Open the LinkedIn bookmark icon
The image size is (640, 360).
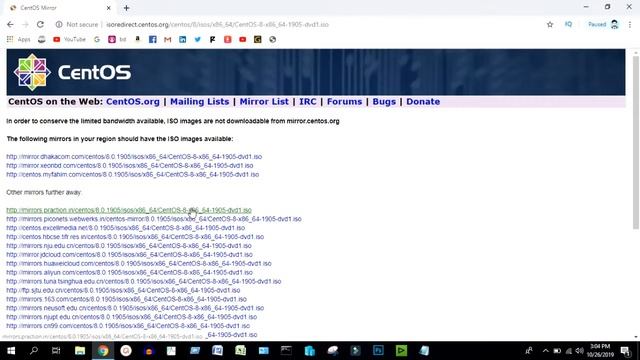click(x=182, y=40)
